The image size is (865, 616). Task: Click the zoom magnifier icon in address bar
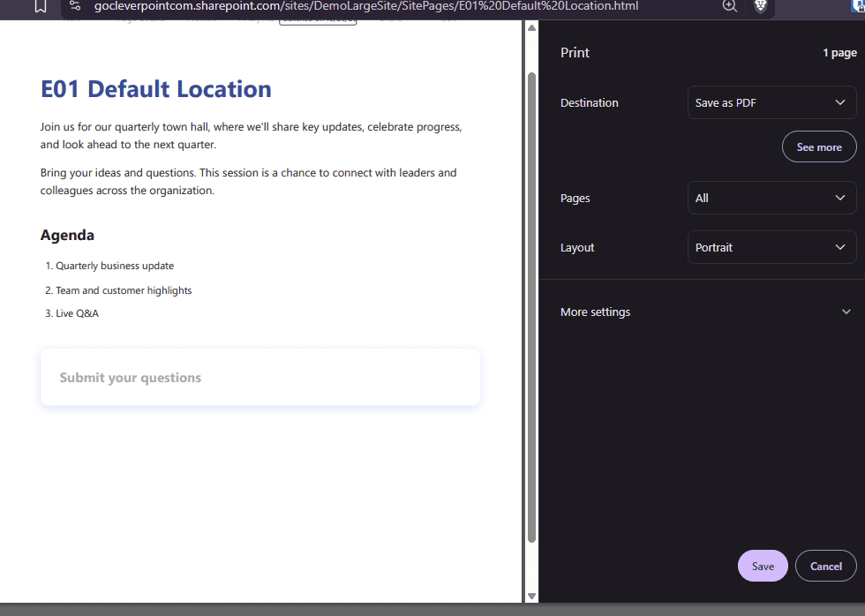click(x=729, y=6)
